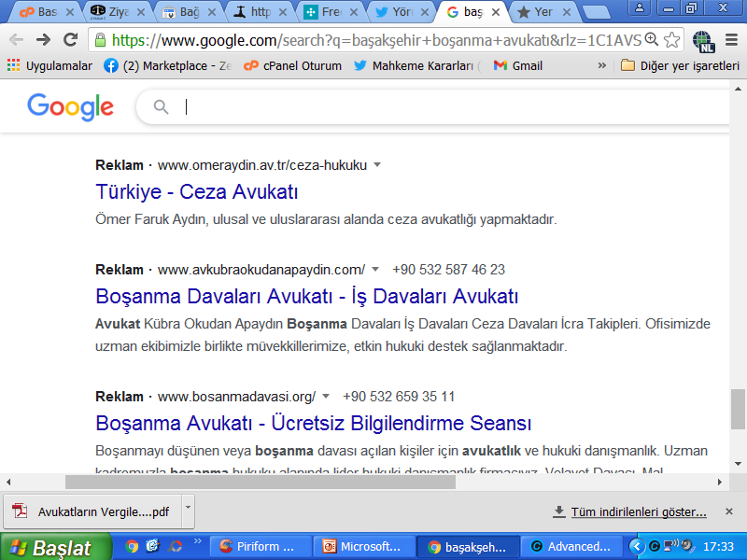Open the cPanel Oturum bookmark
Screen dimensions: 747x560
pyautogui.click(x=292, y=65)
